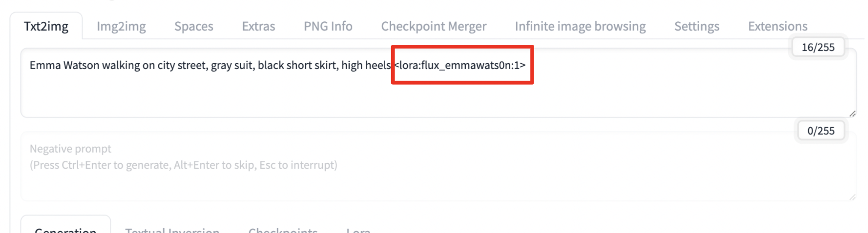Open the PNG Info tab
868x233 pixels.
tap(328, 26)
